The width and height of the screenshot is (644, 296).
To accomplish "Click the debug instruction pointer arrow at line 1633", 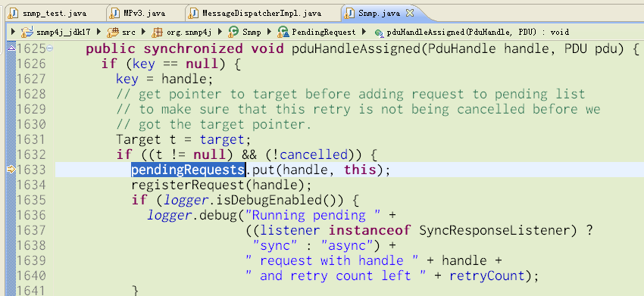I will (11, 169).
